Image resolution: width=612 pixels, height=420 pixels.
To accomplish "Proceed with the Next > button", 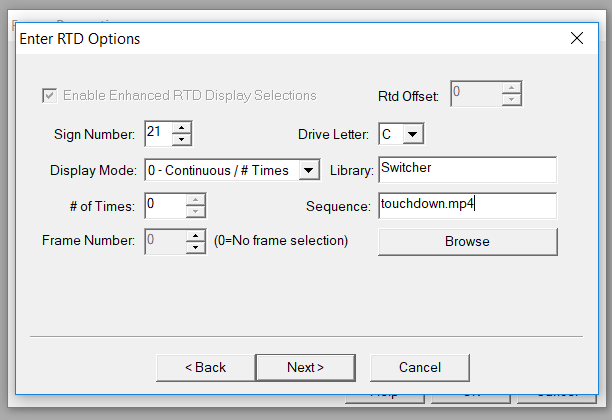I will pyautogui.click(x=306, y=367).
